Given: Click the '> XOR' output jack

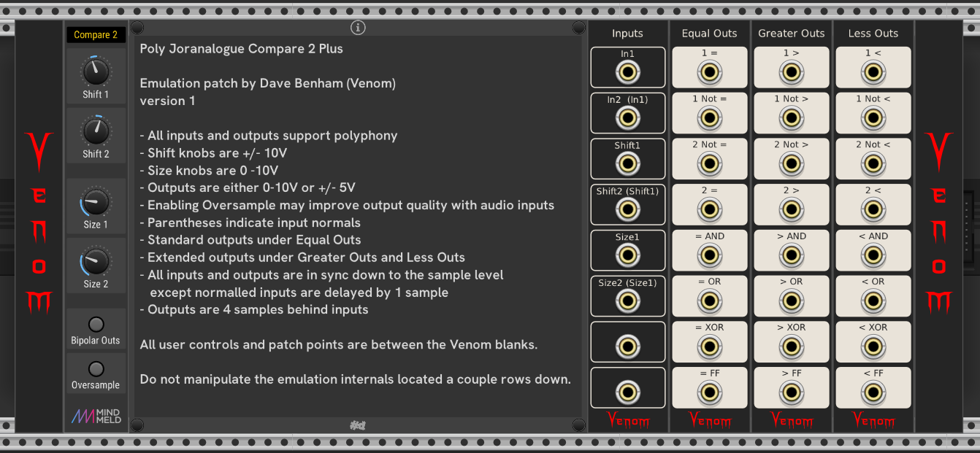Looking at the screenshot, I should [791, 347].
